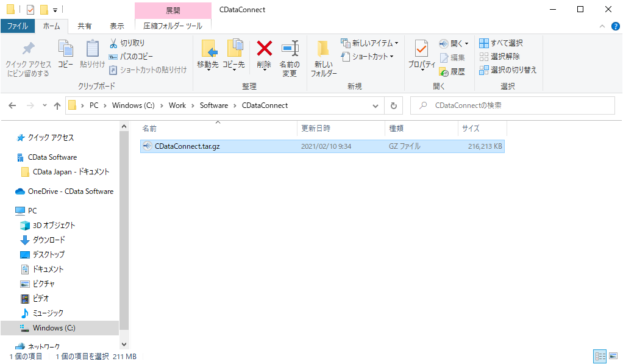Open Shortcut (ショートカット) dropdown
Screen dimensions: 623x364
click(x=368, y=57)
